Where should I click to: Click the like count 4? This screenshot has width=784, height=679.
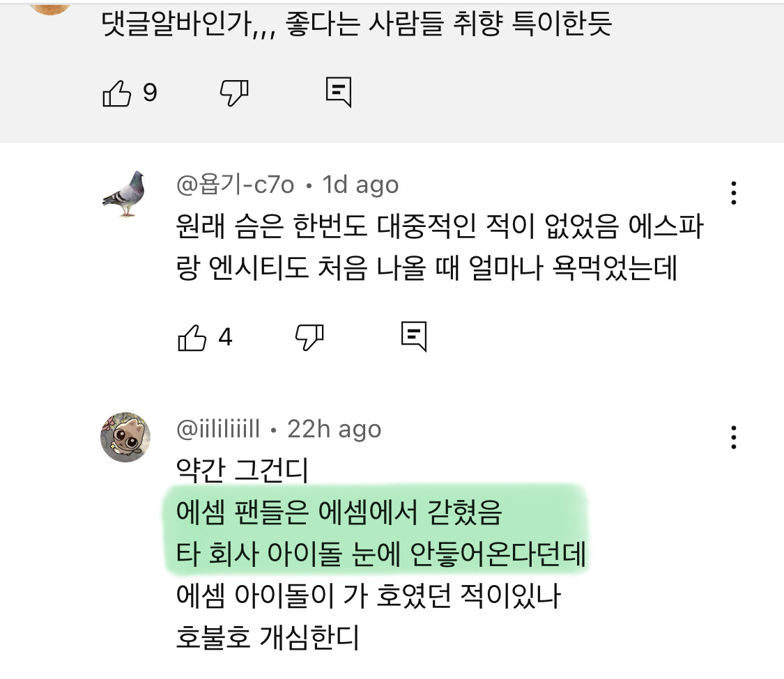click(x=225, y=338)
